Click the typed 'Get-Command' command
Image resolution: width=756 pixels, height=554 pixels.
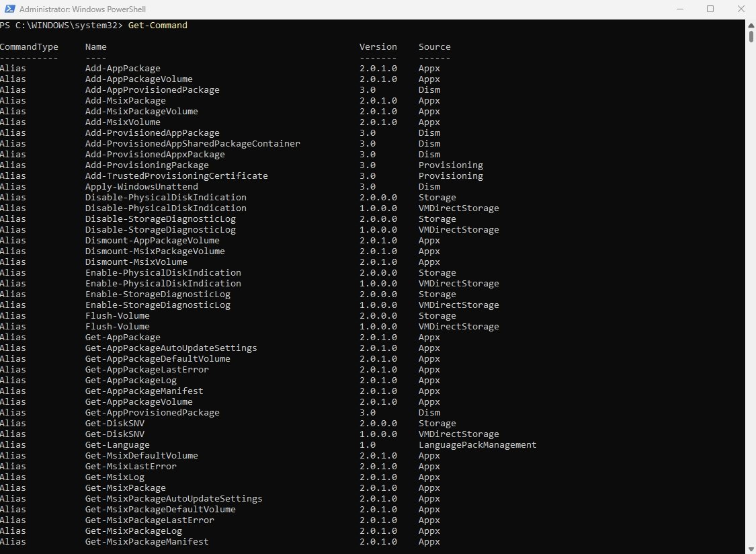tap(158, 25)
